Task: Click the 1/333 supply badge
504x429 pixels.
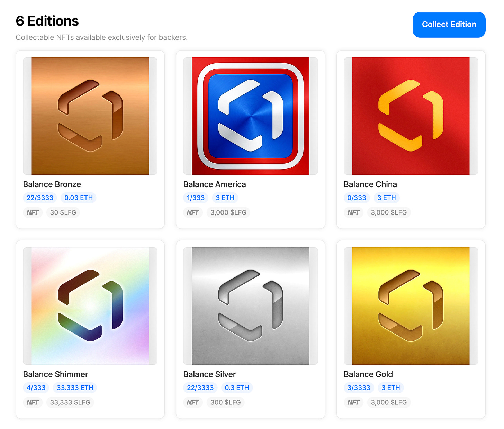Action: pyautogui.click(x=196, y=198)
